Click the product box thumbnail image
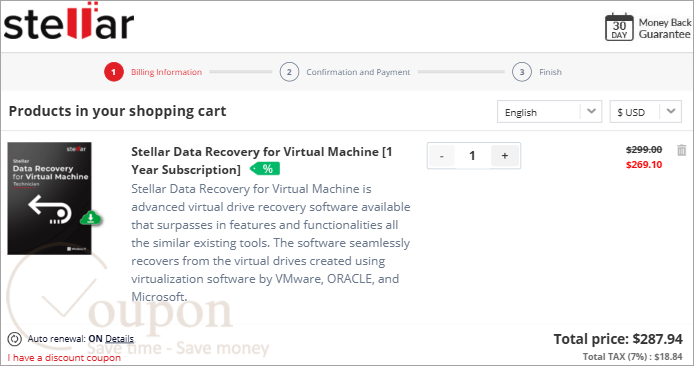Screen dimensions: 694x366 (50, 198)
